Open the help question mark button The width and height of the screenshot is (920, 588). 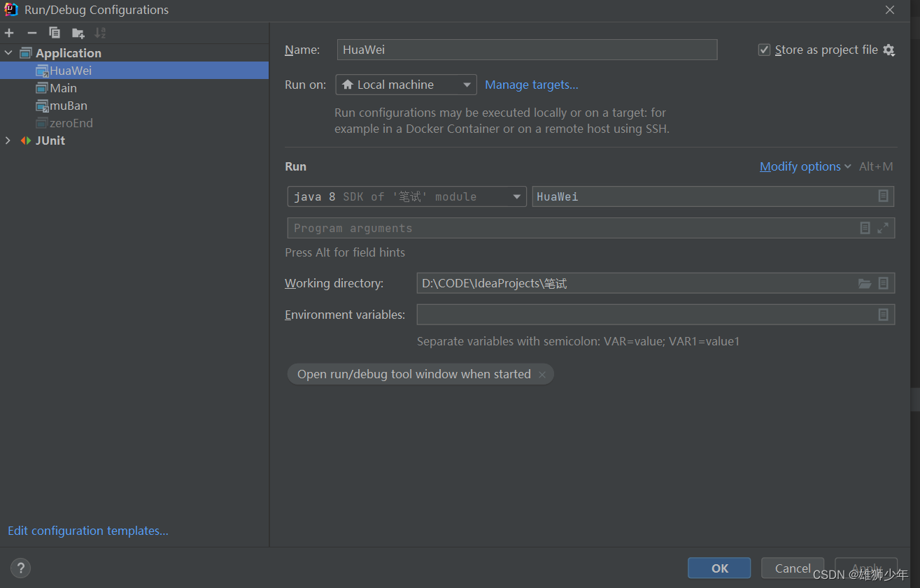click(20, 568)
